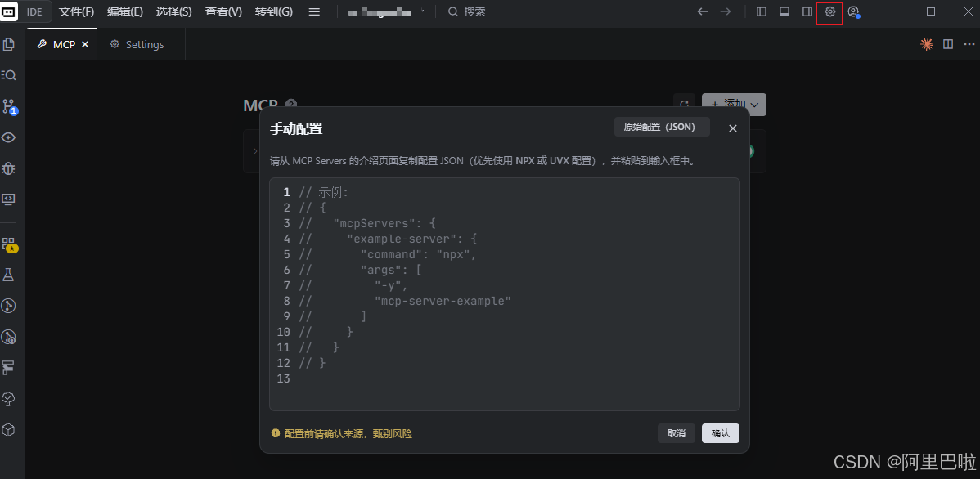Screen dimensions: 980x479
Task: Expand the MCP server row chevron
Action: tap(255, 151)
